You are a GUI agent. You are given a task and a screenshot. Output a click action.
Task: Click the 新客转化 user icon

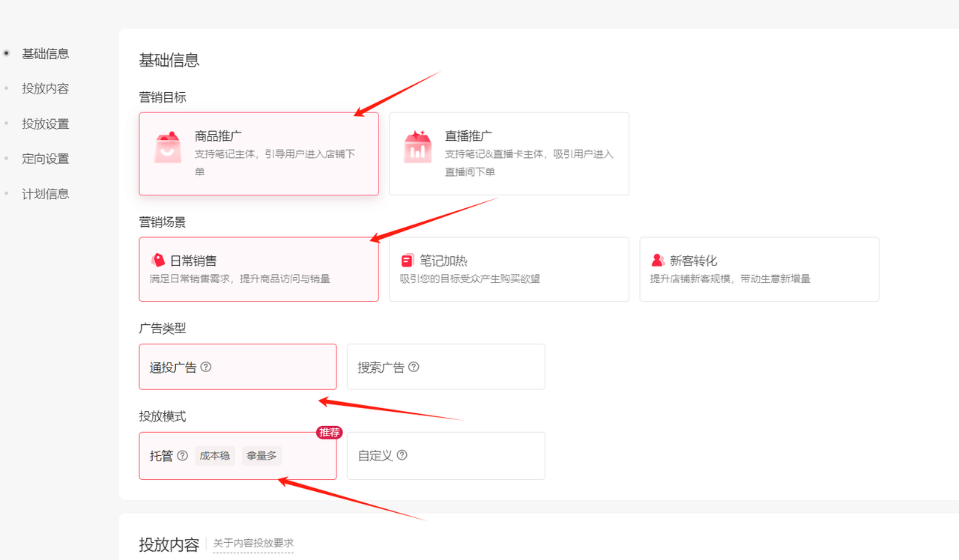[658, 261]
